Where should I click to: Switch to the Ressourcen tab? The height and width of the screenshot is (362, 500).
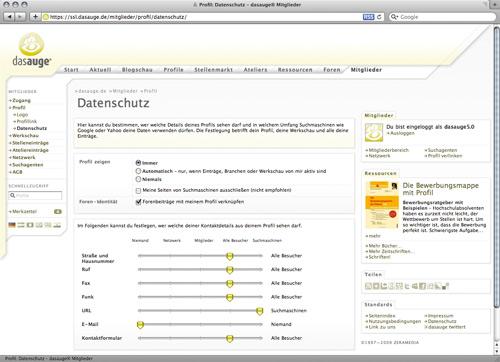[295, 70]
